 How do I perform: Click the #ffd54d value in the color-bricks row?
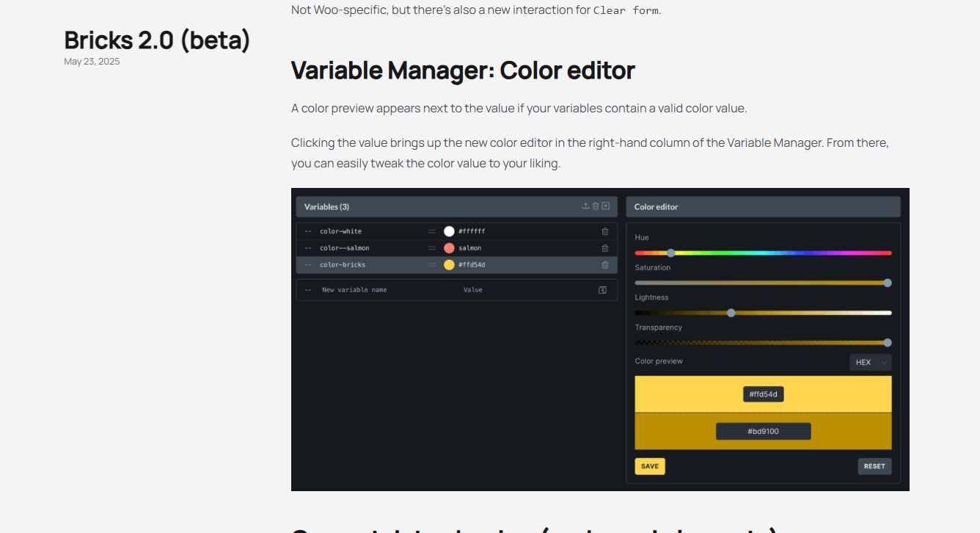(472, 265)
